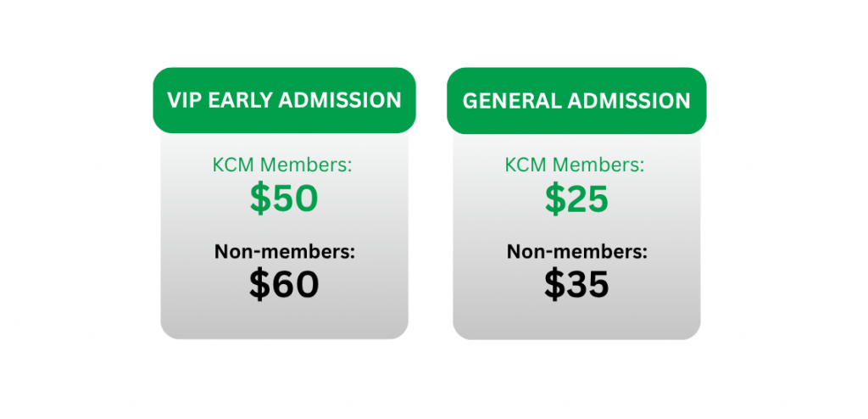The image size is (868, 419).
Task: Select KCM Members label under General Admission
Action: pos(576,164)
